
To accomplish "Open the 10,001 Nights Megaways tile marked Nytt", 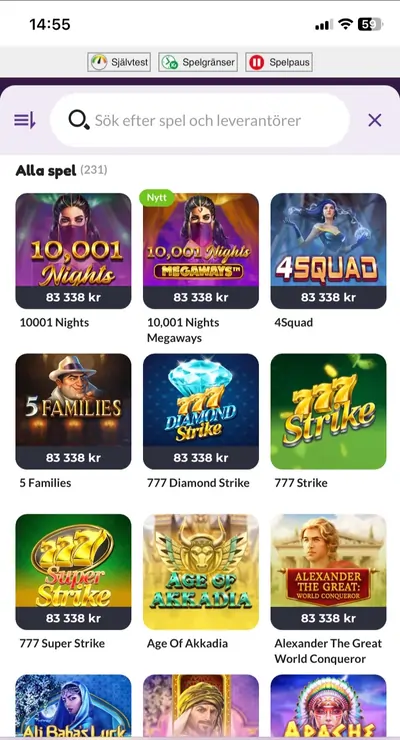I will 200,251.
